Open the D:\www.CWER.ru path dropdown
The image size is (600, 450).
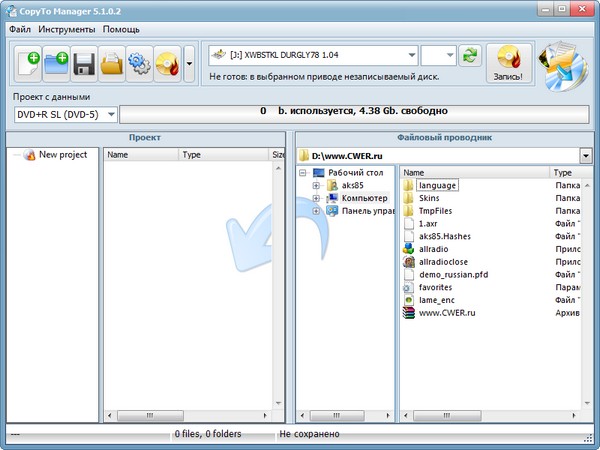[x=585, y=155]
